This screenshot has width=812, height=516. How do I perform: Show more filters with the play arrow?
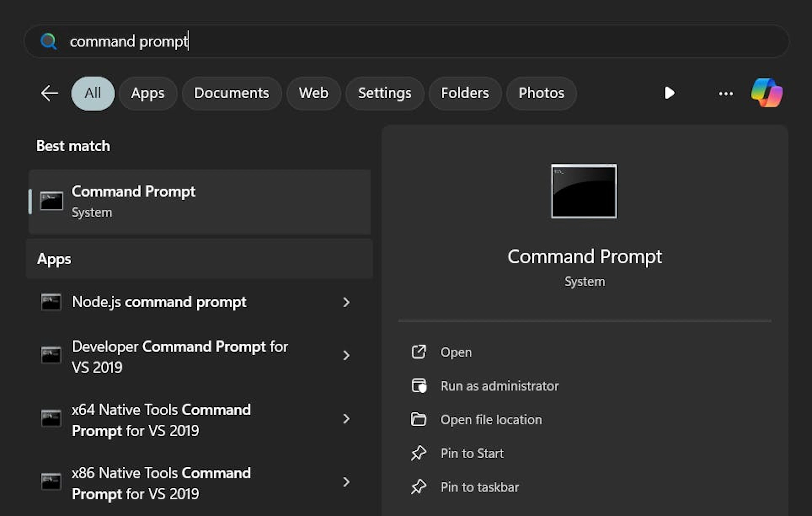point(669,93)
